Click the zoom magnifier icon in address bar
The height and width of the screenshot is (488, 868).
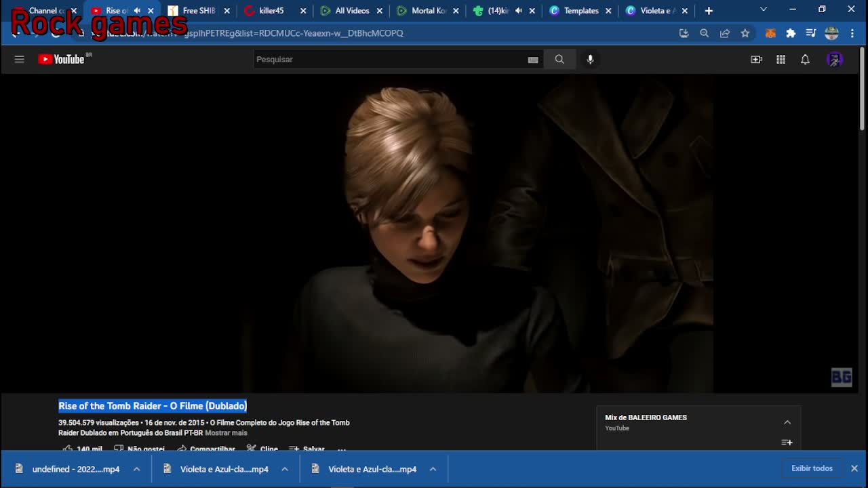point(704,33)
